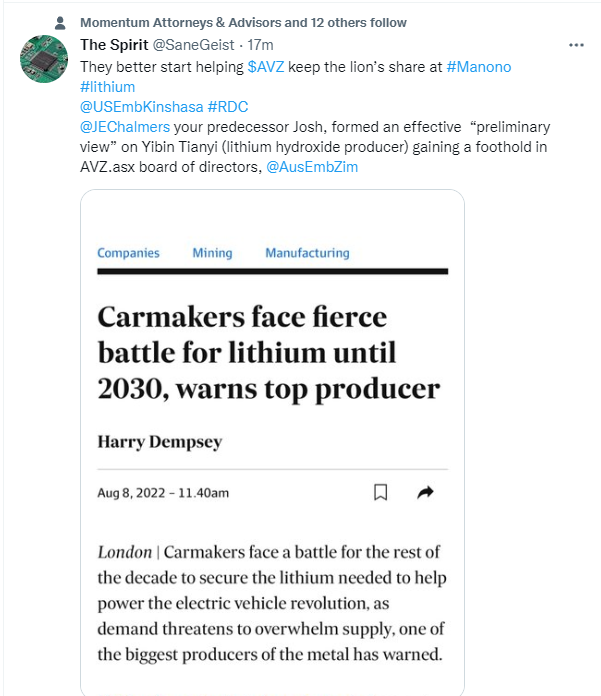This screenshot has height=696, width=601.
Task: Open the tweet's three-dot more menu
Action: coord(576,45)
